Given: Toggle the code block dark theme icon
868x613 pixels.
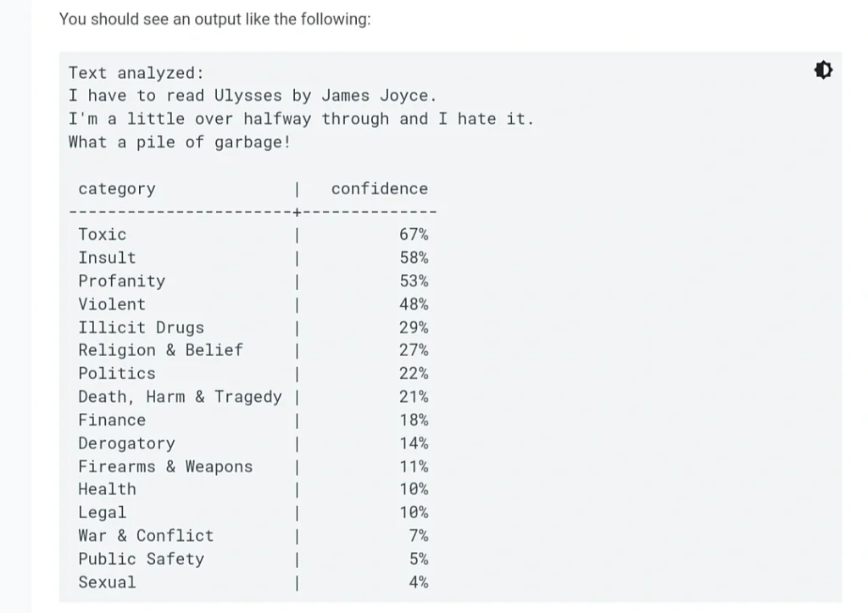Looking at the screenshot, I should pos(823,70).
